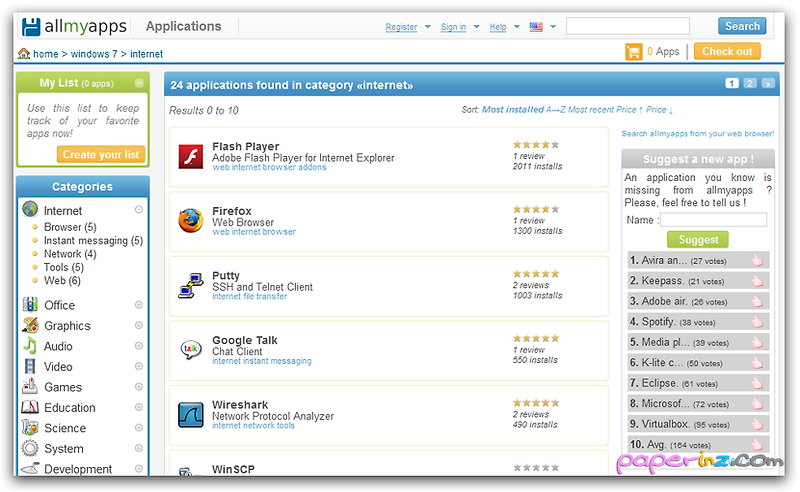
Task: Vote for Avira with thumbs-up icon
Action: coord(757,260)
